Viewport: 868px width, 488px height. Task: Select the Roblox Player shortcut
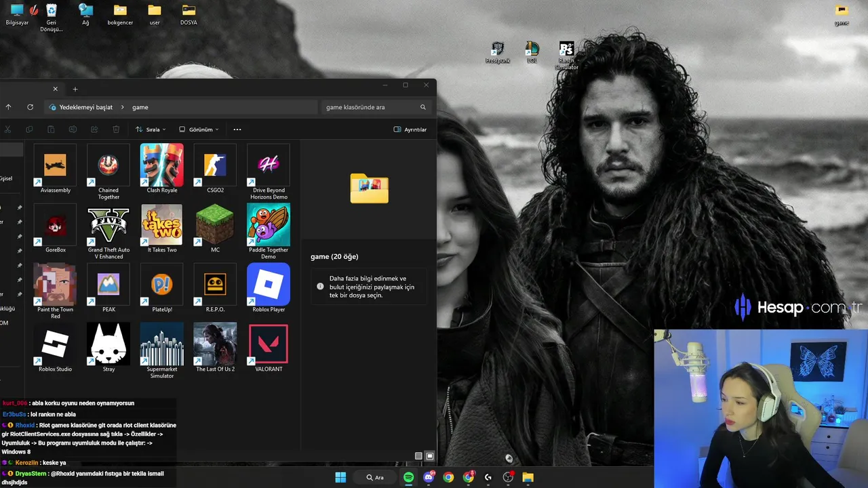[269, 288]
